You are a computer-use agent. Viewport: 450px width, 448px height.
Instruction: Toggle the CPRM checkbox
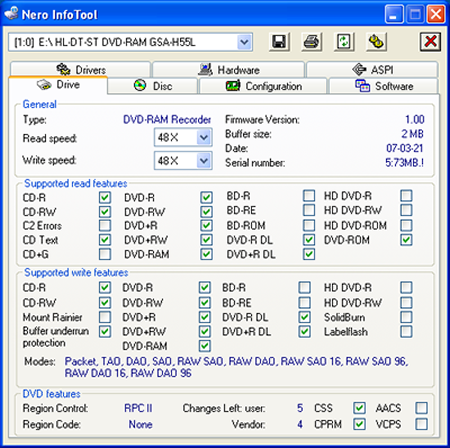pos(359,424)
